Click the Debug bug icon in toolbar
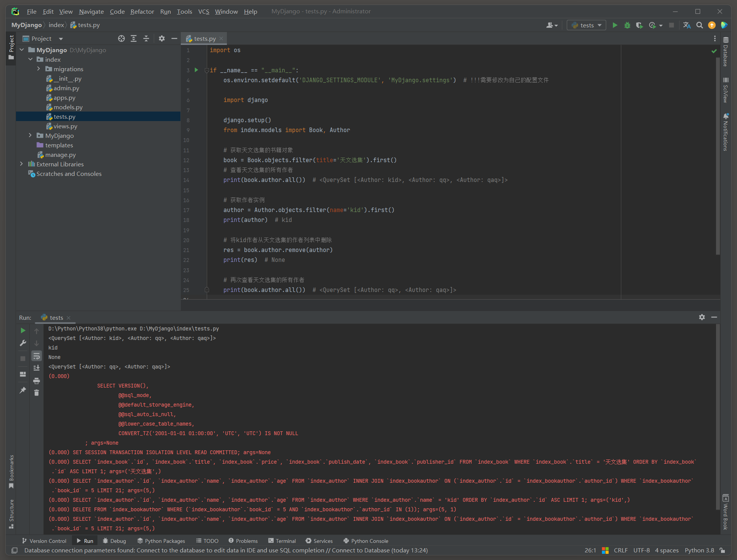 click(627, 25)
